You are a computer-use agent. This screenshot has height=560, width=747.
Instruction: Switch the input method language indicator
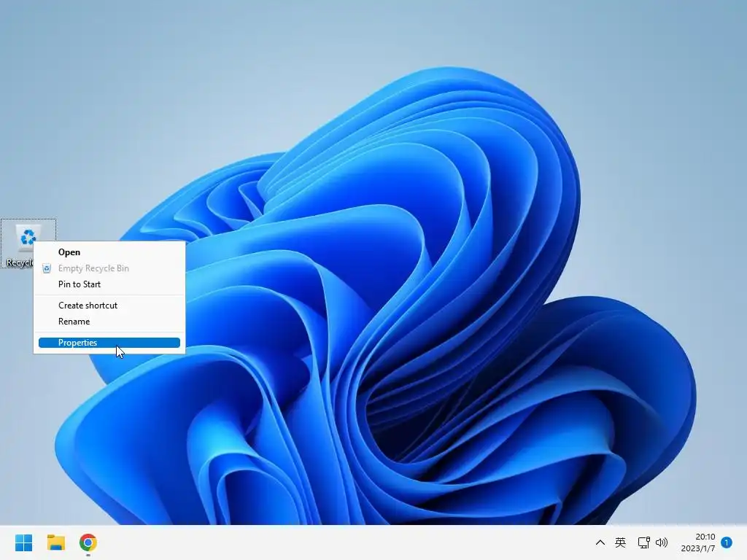[x=620, y=542]
